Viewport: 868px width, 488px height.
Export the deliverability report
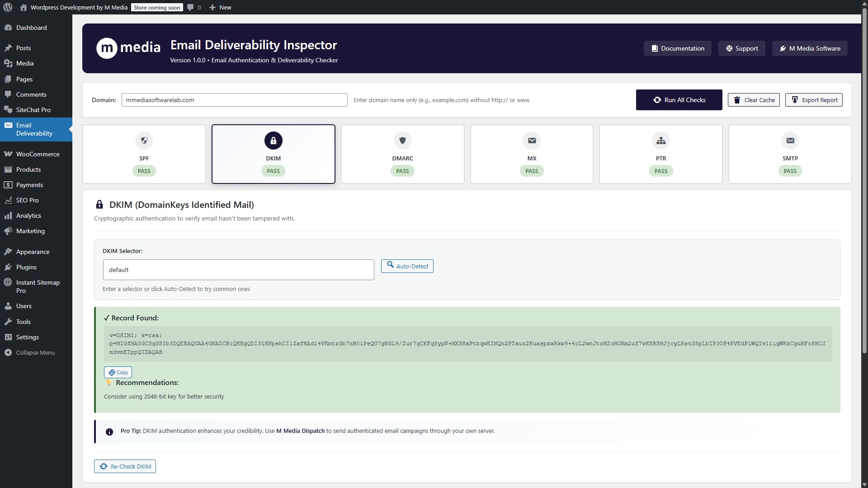(x=813, y=100)
